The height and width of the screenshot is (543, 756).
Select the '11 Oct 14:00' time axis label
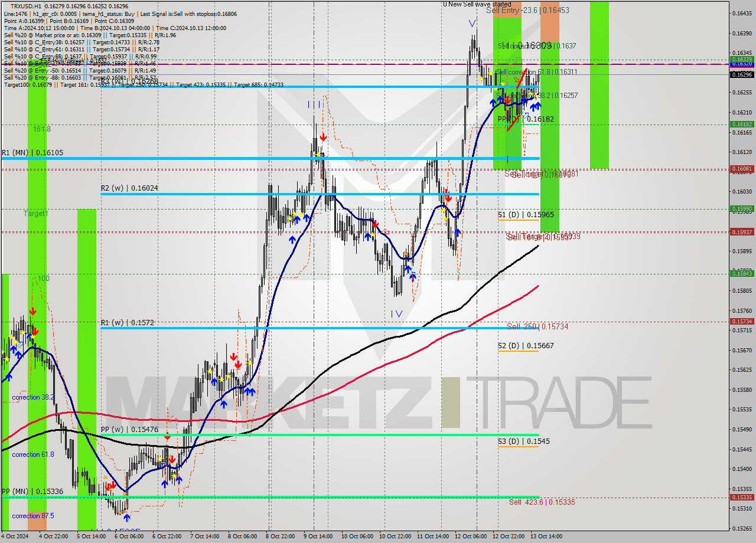pos(432,537)
